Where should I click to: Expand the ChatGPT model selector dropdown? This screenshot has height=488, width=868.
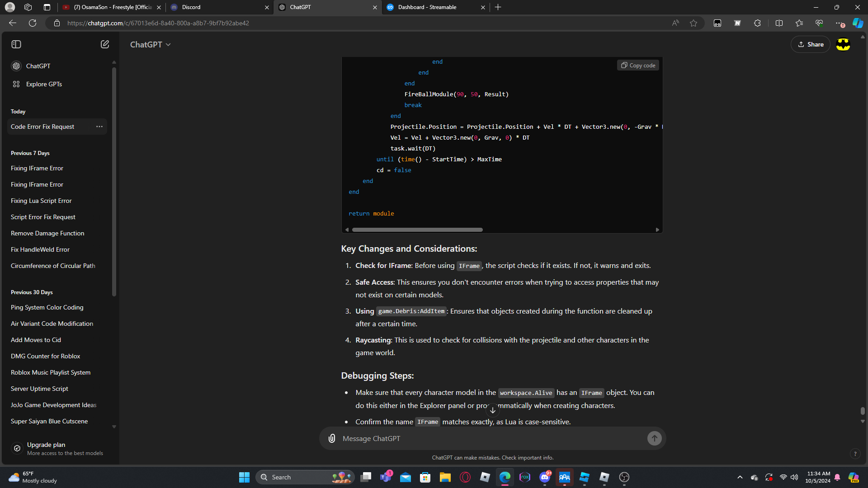pos(151,44)
